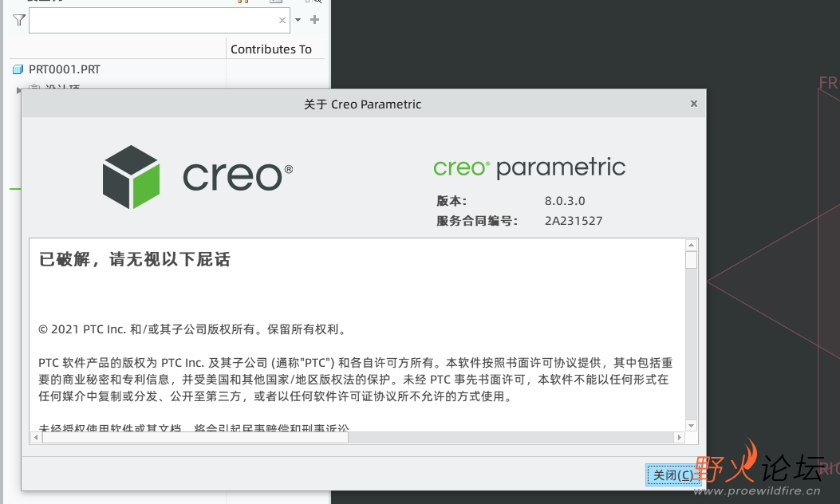The height and width of the screenshot is (504, 840).
Task: Close the 关于 Creo Parametric dialog with X
Action: tap(694, 104)
